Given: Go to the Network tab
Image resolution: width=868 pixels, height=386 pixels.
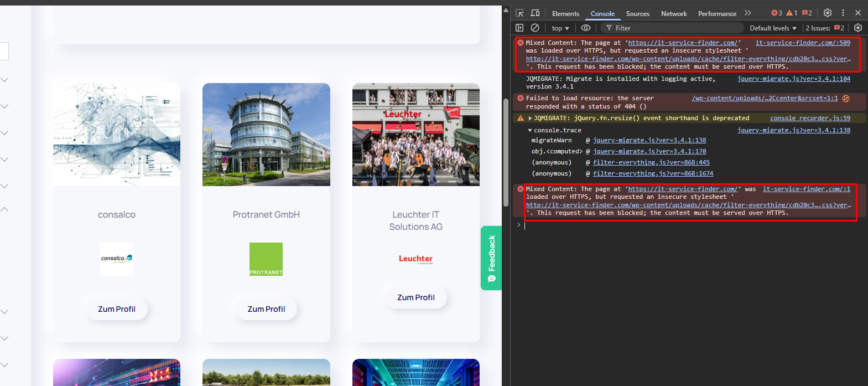Looking at the screenshot, I should (674, 13).
